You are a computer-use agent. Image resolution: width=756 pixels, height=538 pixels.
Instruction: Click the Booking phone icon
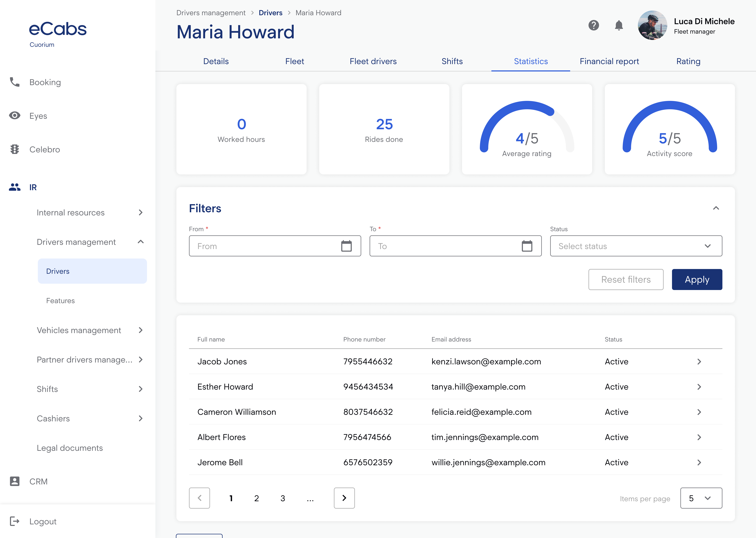click(x=15, y=82)
